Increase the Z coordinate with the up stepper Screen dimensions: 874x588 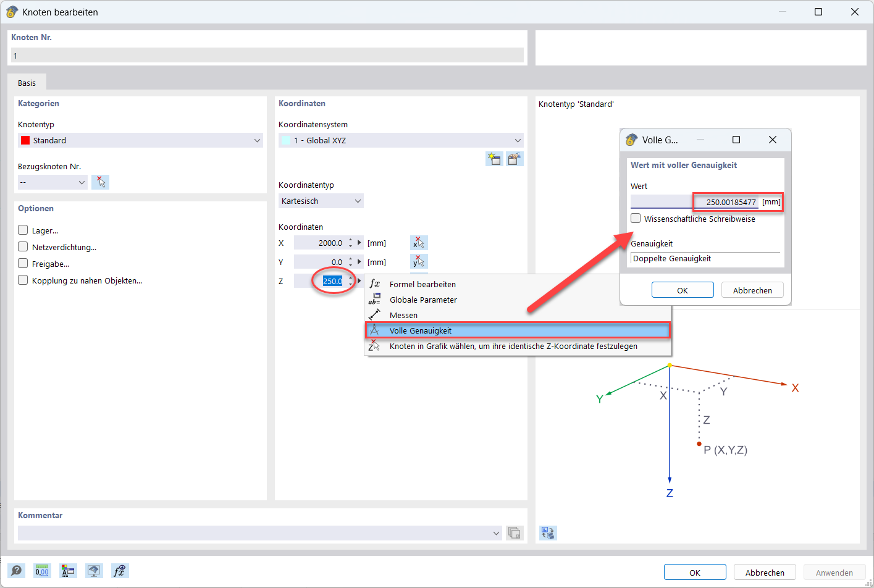click(x=350, y=277)
